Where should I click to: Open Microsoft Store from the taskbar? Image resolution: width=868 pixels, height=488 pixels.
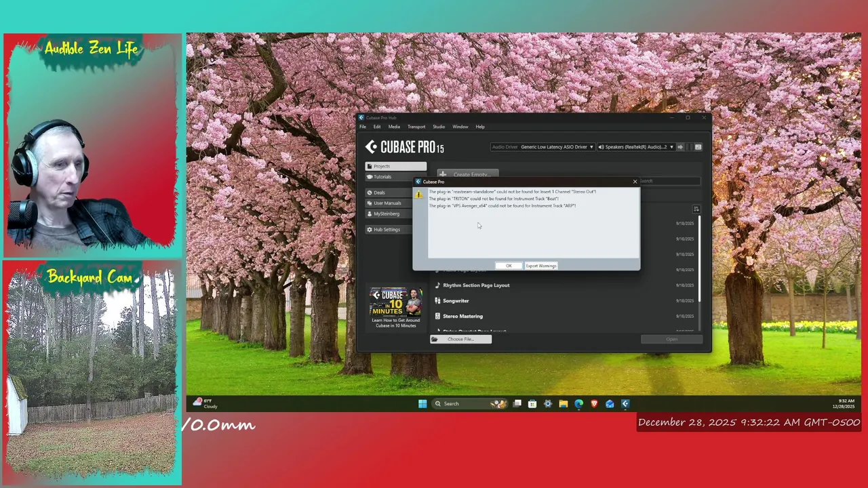532,404
